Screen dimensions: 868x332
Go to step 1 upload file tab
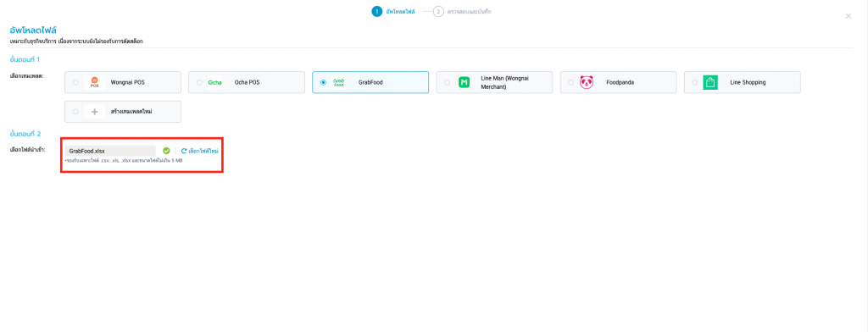point(393,11)
